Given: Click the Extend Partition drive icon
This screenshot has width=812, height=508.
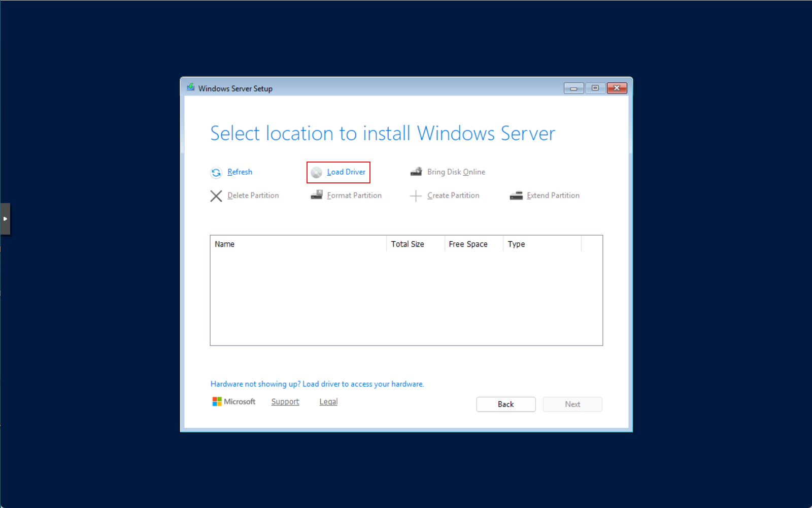Looking at the screenshot, I should (x=516, y=196).
